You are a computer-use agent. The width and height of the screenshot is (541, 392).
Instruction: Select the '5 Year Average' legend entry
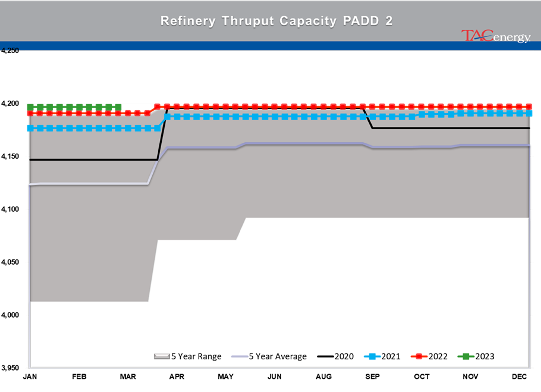coord(269,356)
